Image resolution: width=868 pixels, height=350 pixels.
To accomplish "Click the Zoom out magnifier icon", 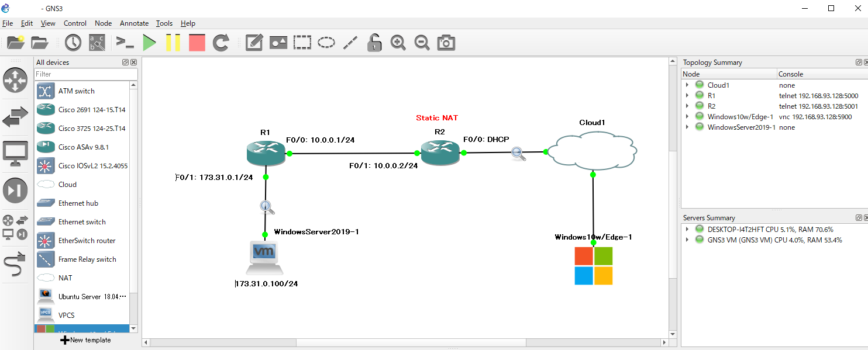I will (422, 43).
